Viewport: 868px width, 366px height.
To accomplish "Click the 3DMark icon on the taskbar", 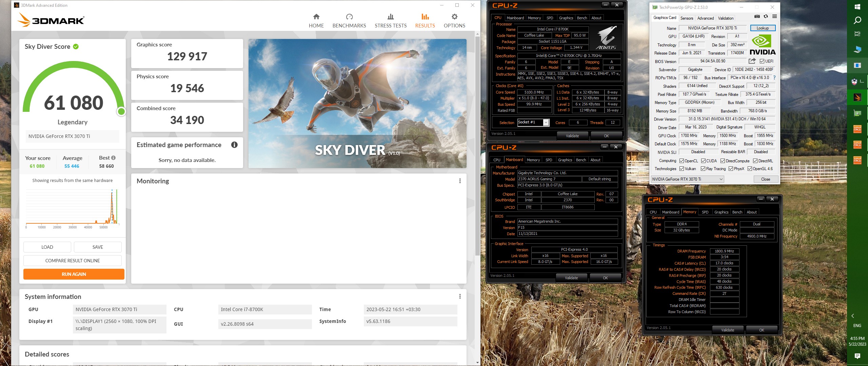I will point(857,98).
